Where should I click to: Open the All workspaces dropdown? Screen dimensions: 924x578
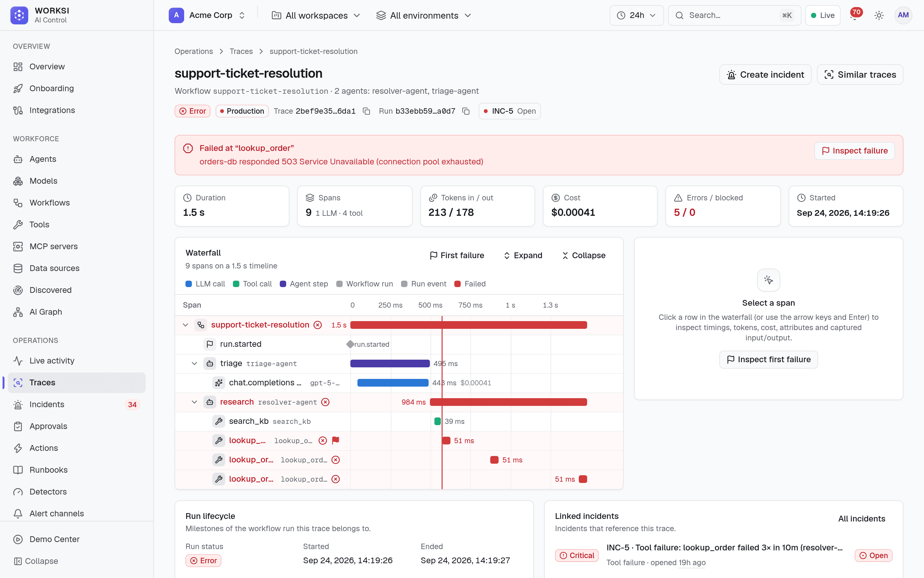coord(316,15)
